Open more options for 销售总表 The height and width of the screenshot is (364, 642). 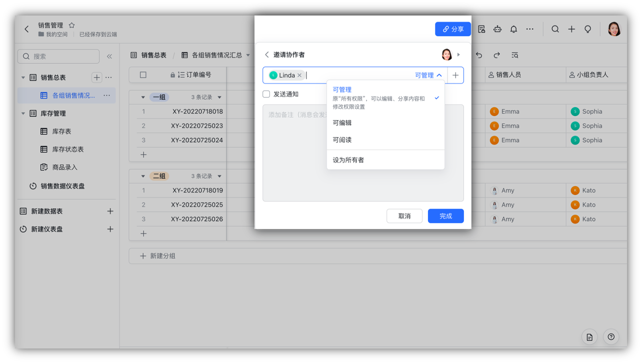(108, 77)
